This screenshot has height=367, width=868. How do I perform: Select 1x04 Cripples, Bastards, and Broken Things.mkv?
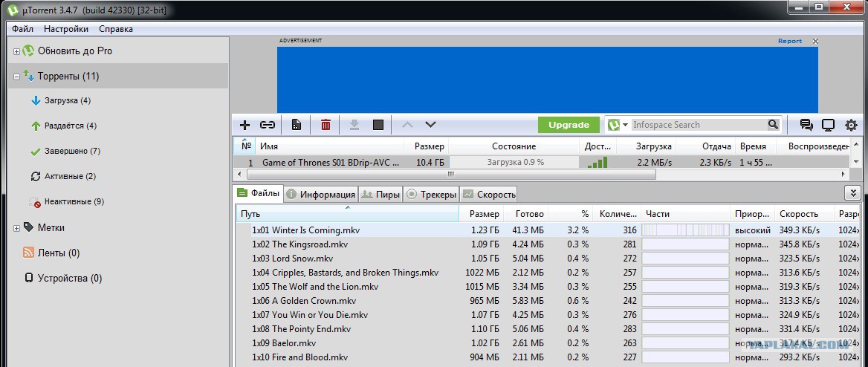click(x=346, y=273)
